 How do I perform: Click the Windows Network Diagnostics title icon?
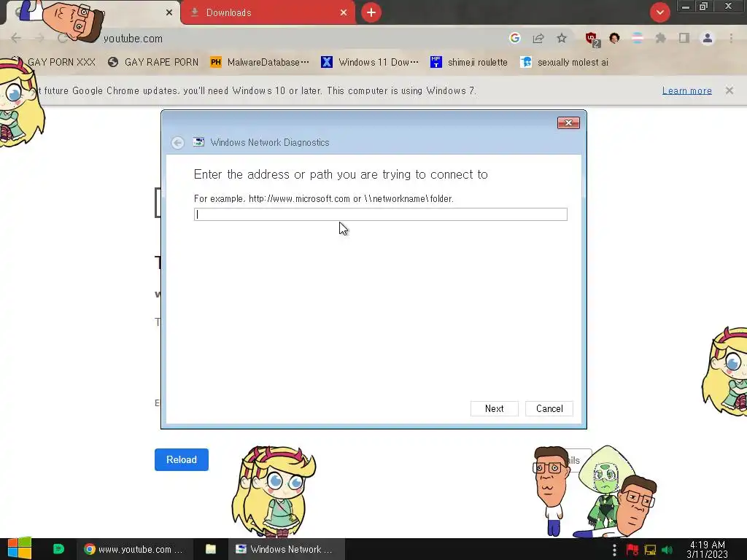pos(198,142)
